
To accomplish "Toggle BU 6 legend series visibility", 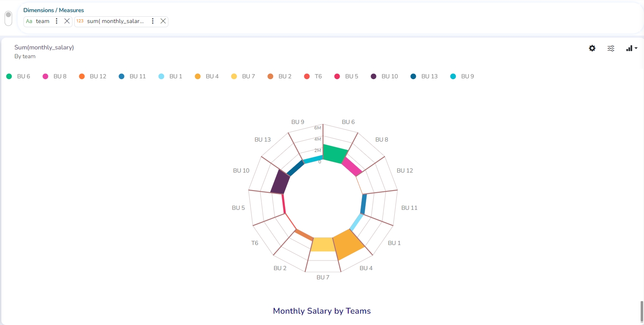I will point(18,76).
